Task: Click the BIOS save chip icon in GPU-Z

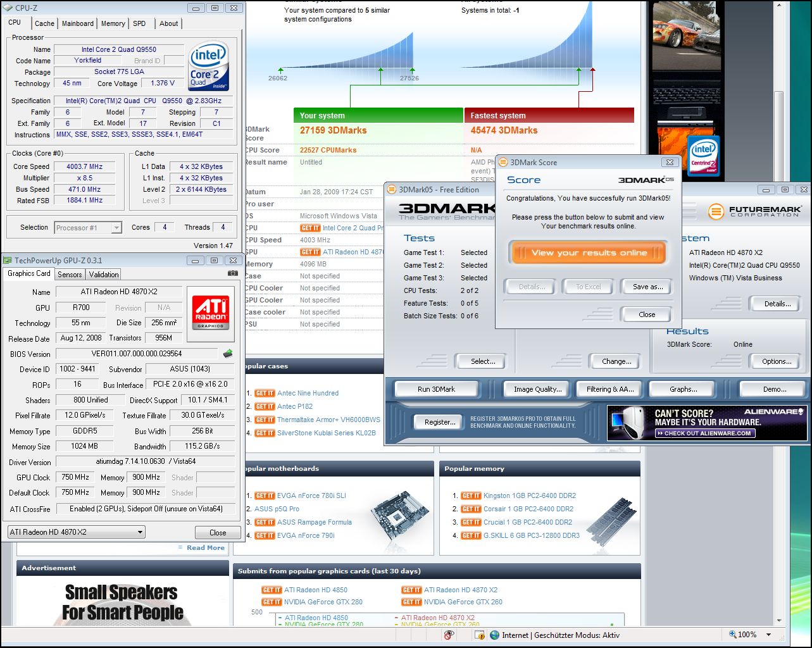Action: coord(228,354)
